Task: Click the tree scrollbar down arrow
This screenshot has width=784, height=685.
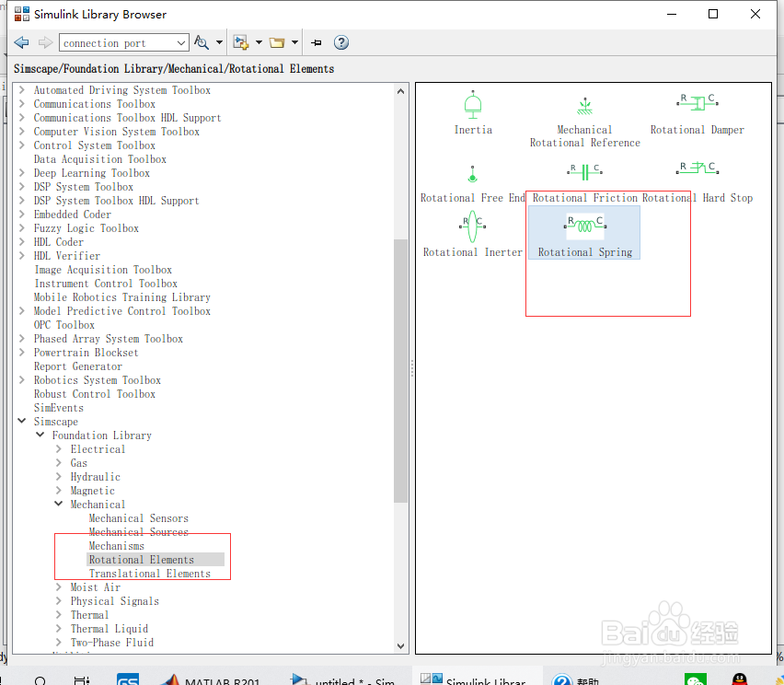Action: (400, 646)
